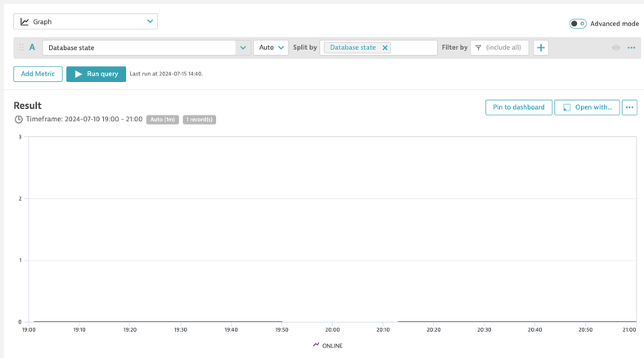Open the metric row three-dot menu

pos(631,48)
